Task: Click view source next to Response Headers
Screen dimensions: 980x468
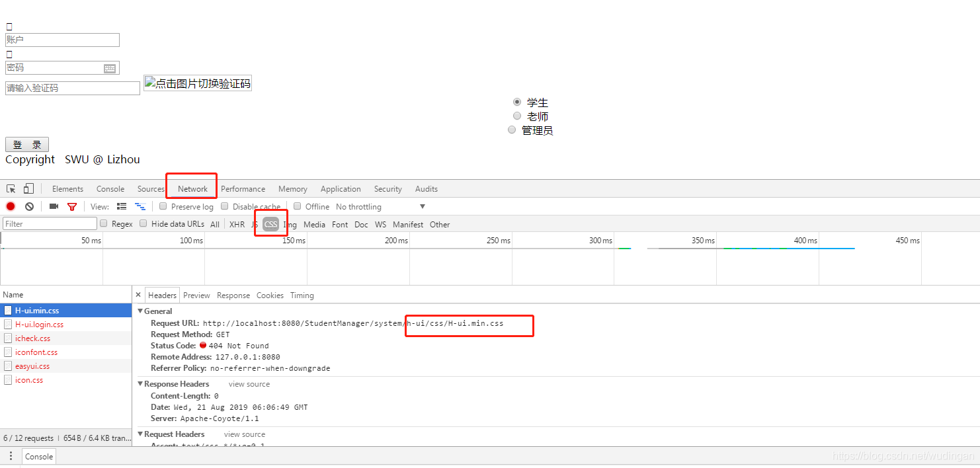Action: point(249,384)
